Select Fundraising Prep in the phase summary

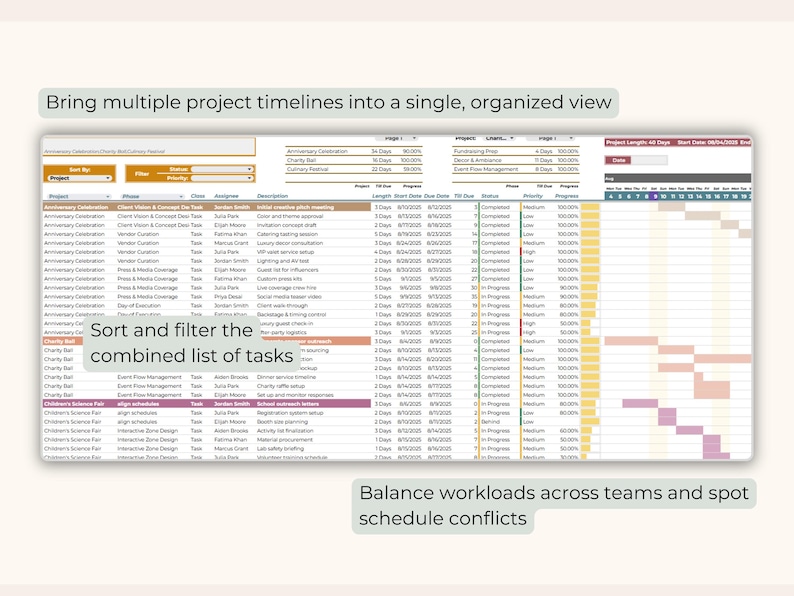tap(475, 151)
